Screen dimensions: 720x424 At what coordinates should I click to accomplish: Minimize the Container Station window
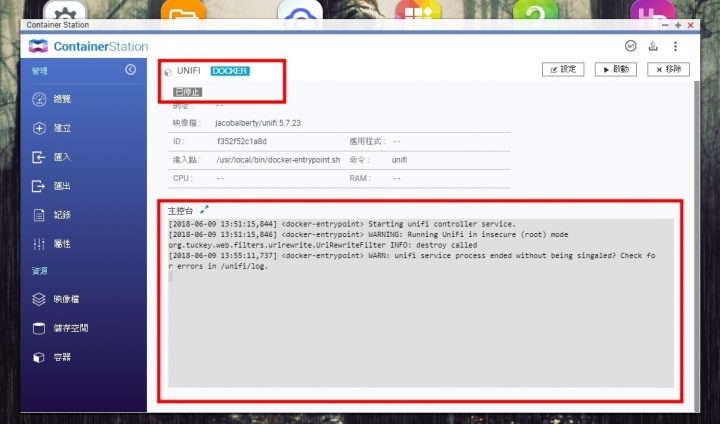(x=665, y=25)
